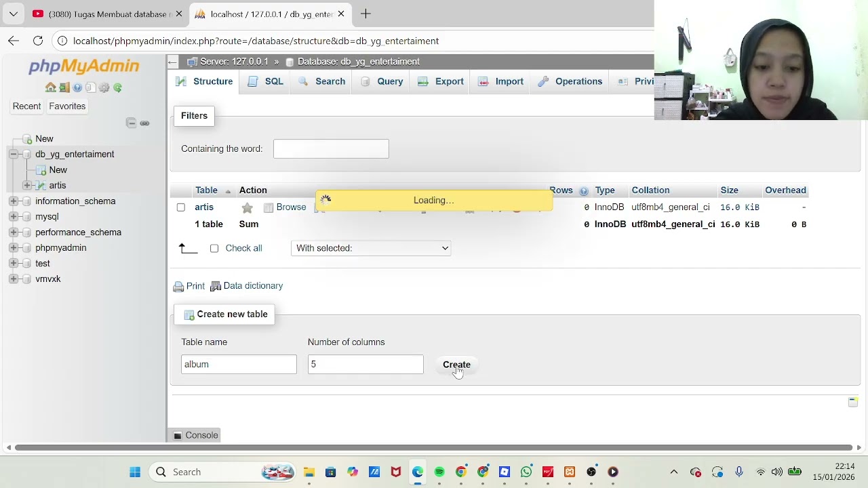Image resolution: width=868 pixels, height=488 pixels.
Task: Open phpMyAdmin documentation help icon
Action: (x=77, y=87)
